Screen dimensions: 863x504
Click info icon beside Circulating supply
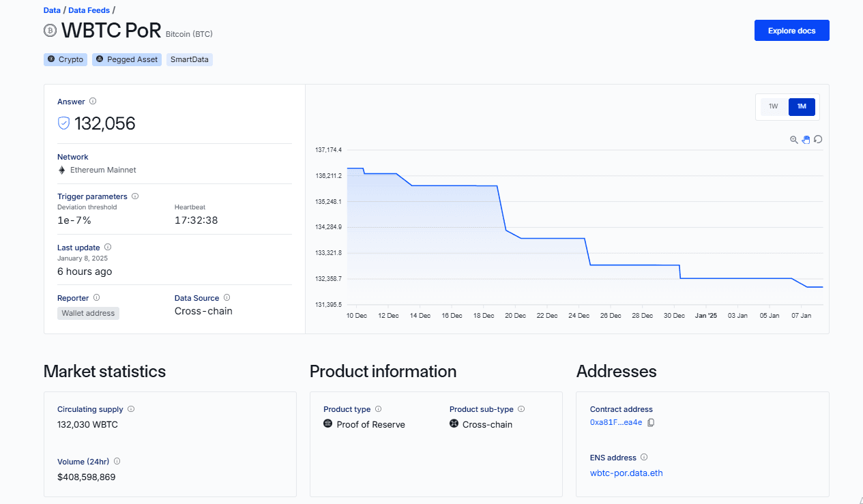[x=131, y=409]
